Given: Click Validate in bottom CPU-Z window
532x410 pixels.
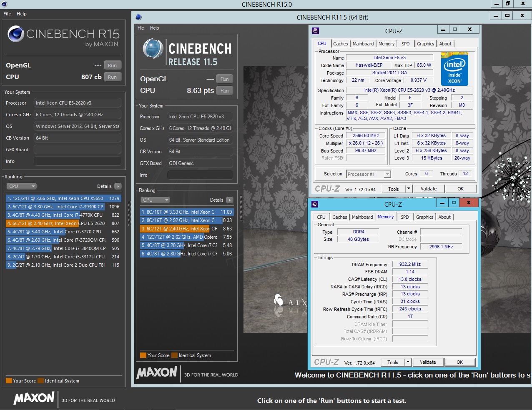Looking at the screenshot, I should (428, 362).
